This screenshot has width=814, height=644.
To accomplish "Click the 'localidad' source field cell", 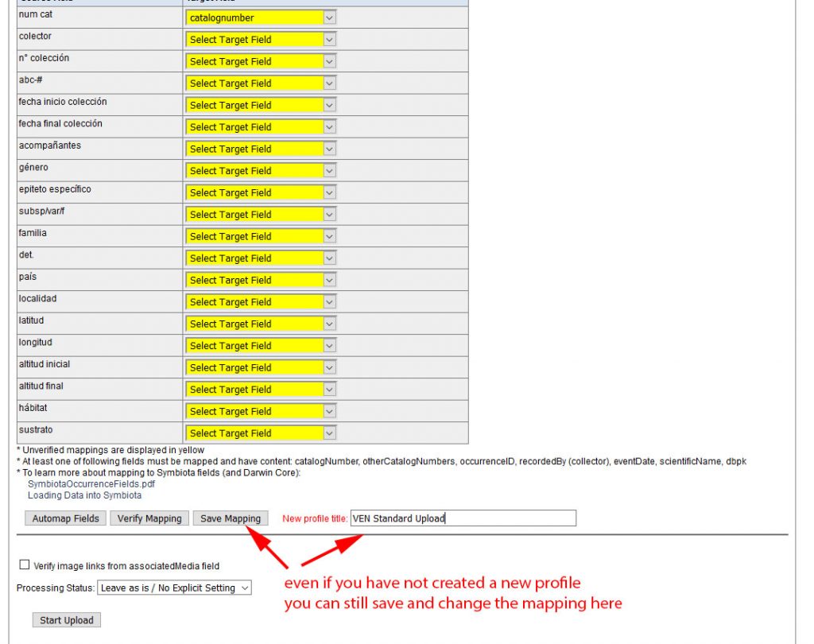I will 99,301.
